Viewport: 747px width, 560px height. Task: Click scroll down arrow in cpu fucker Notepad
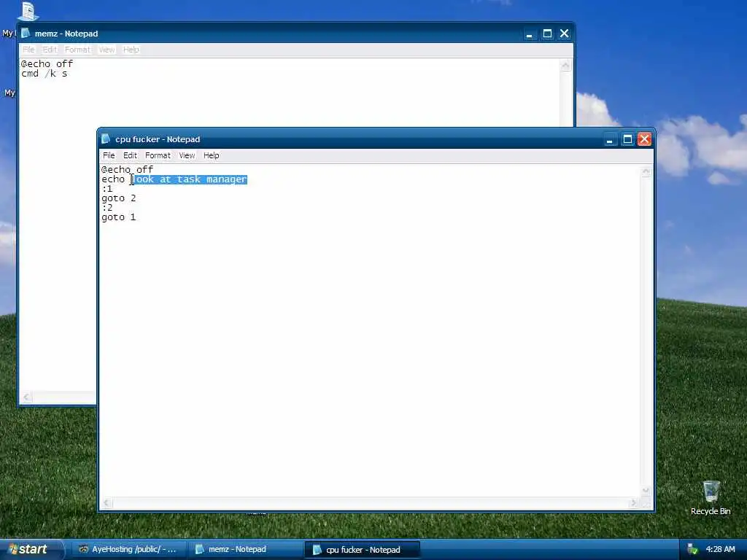tap(646, 491)
